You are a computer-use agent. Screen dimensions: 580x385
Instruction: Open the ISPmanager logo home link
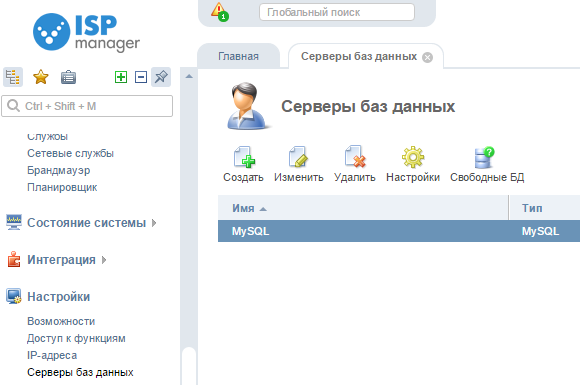86,32
